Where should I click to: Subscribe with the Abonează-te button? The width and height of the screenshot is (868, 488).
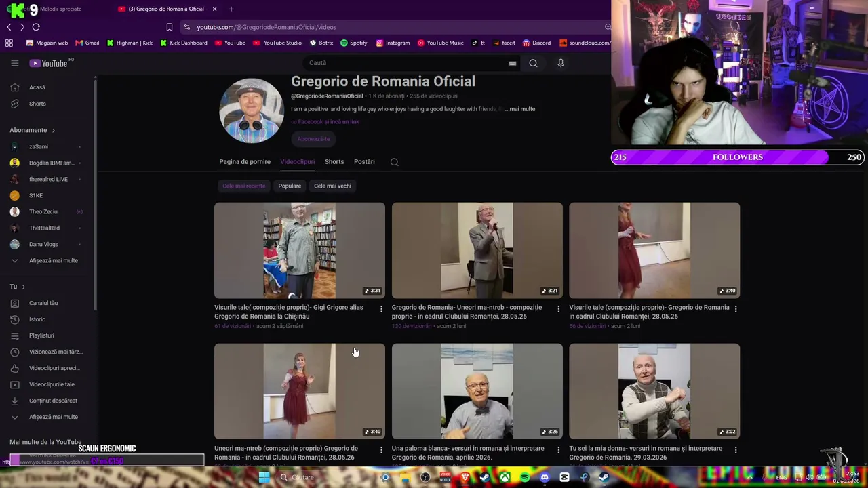[313, 139]
